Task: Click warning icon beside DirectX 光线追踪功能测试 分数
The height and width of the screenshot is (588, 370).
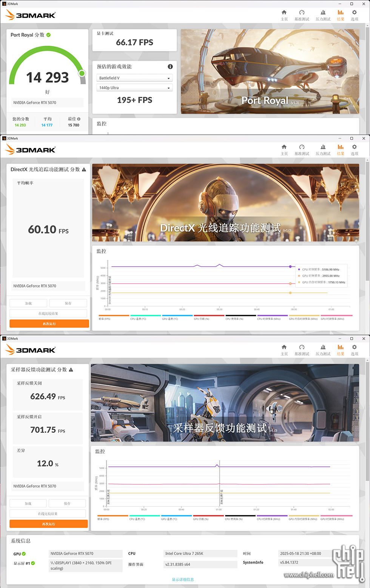Action: click(x=84, y=170)
